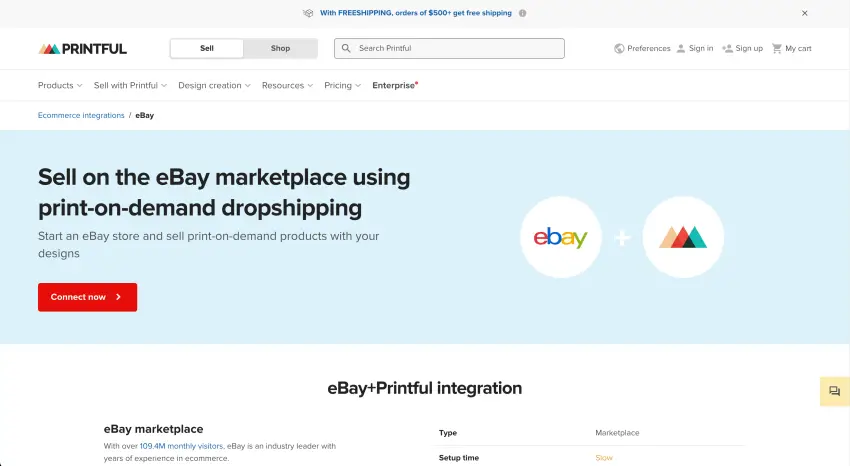Image resolution: width=850 pixels, height=466 pixels.
Task: Open the Pricing menu
Action: click(342, 85)
